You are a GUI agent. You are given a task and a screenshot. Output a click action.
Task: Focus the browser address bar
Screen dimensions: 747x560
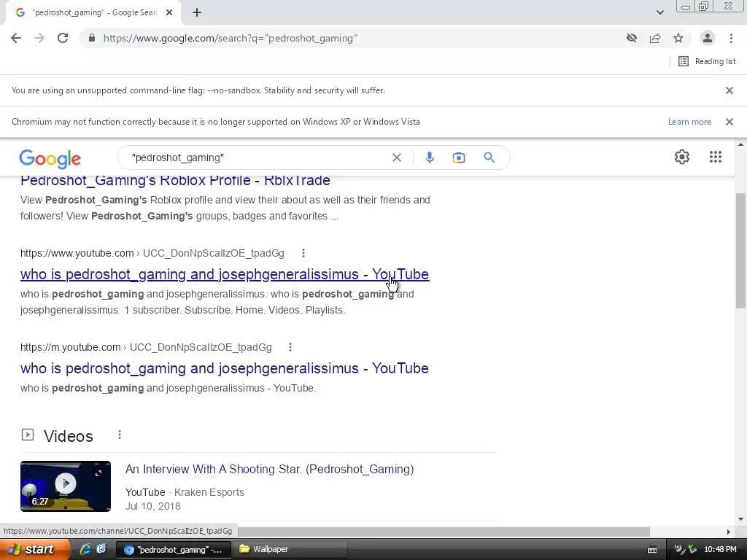[352, 38]
